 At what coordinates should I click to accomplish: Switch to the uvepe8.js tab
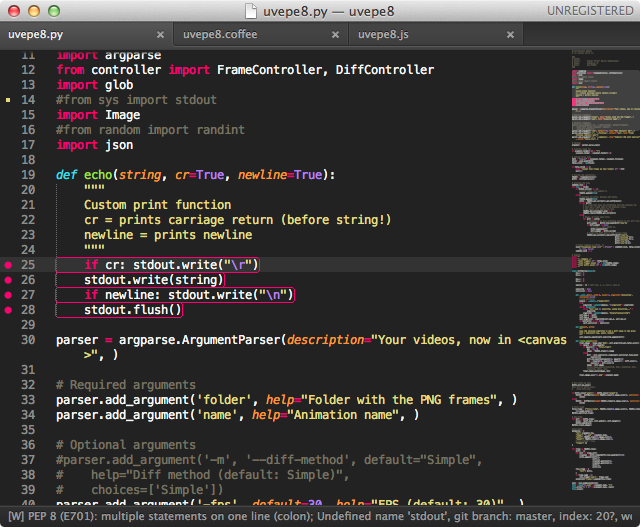[x=436, y=35]
